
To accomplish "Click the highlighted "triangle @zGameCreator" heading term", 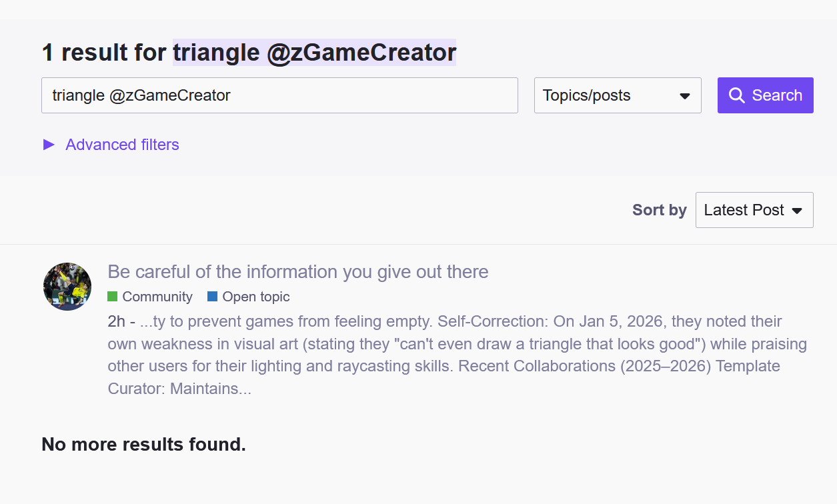I will (x=314, y=52).
